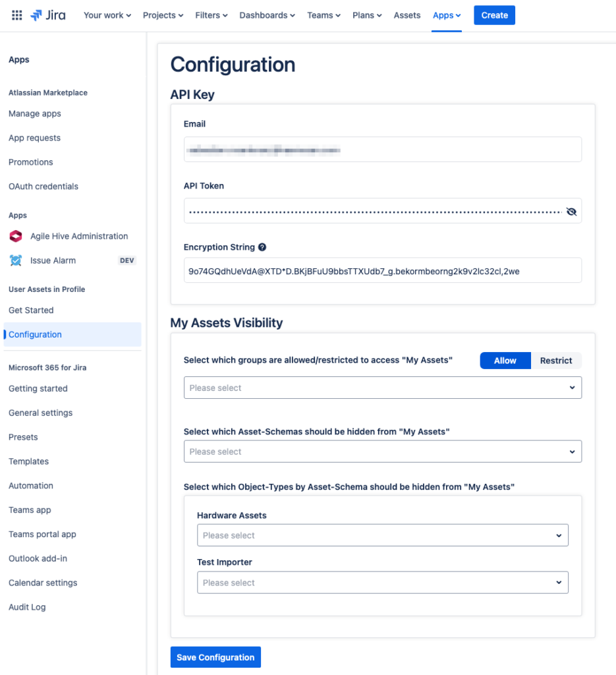Expand the Hardware Assets object-types dropdown
The width and height of the screenshot is (616, 675).
point(382,535)
